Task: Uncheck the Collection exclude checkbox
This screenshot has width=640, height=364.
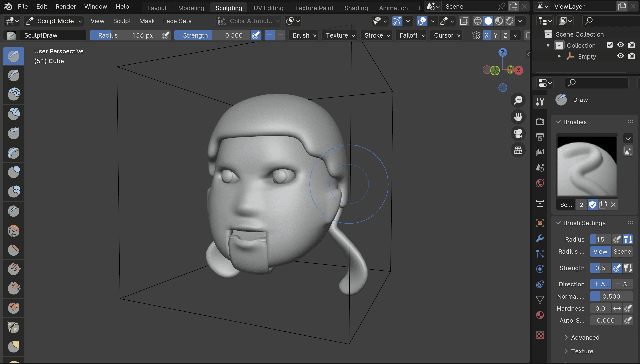Action: click(610, 45)
